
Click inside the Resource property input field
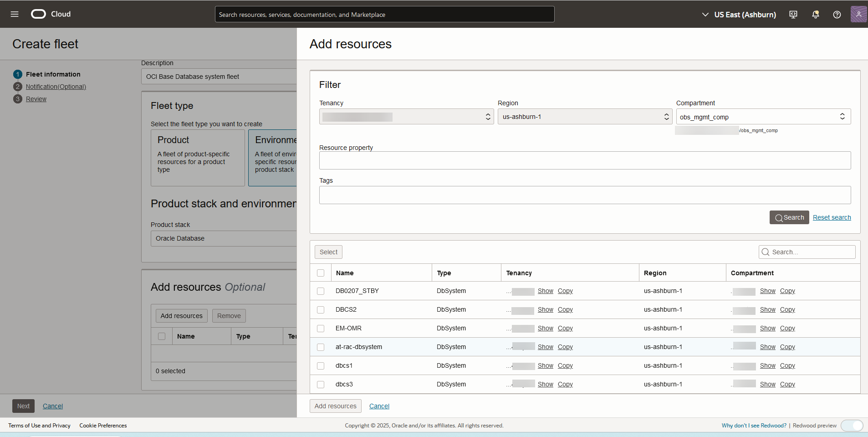point(584,160)
